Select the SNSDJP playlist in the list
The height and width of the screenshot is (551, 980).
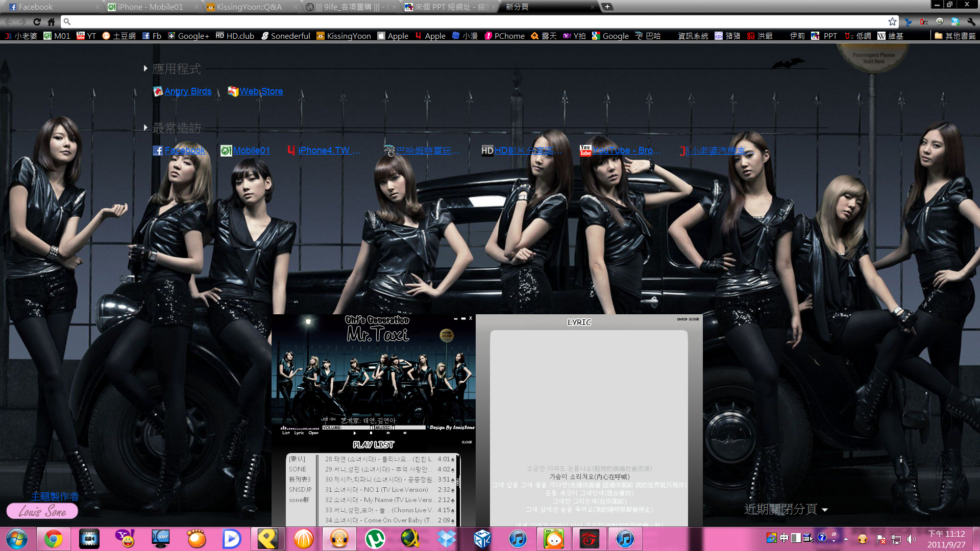(x=300, y=489)
